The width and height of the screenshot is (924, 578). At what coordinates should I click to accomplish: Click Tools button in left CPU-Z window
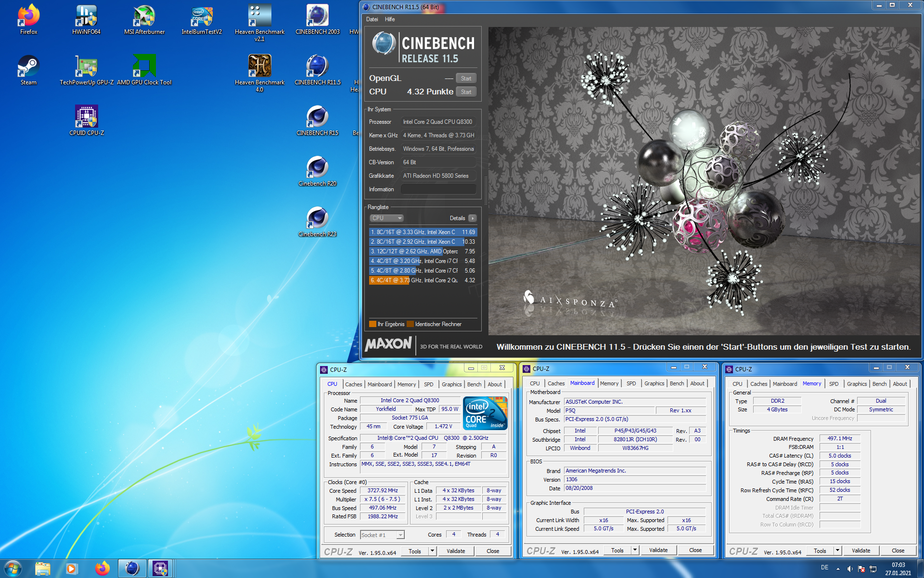[x=415, y=551]
